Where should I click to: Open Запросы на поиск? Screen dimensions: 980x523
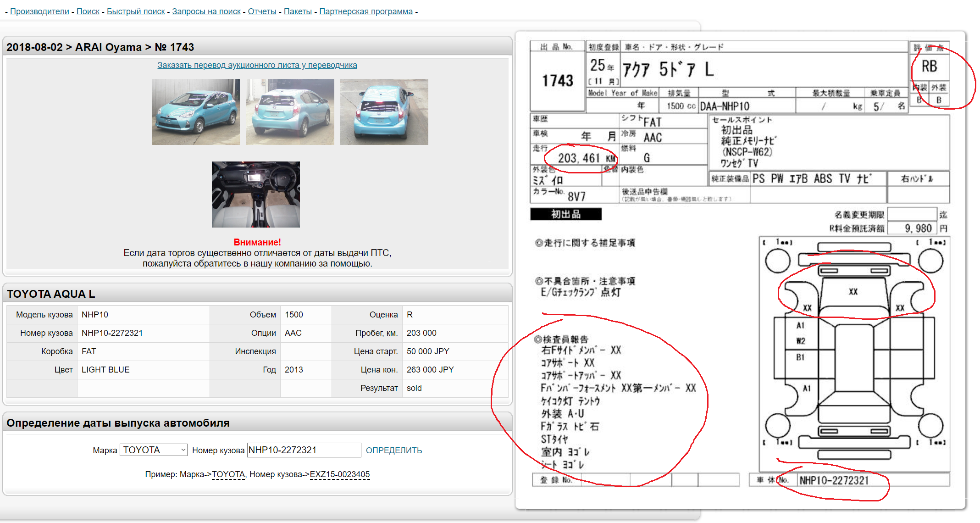[206, 11]
